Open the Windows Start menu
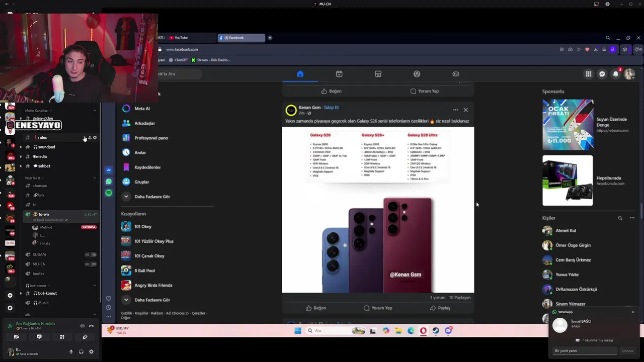This screenshot has width=644, height=362. click(298, 330)
